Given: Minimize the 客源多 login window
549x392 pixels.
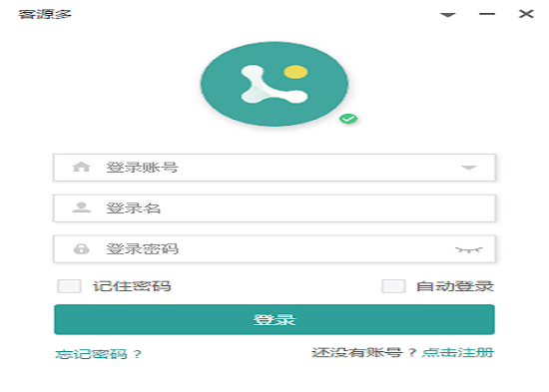Looking at the screenshot, I should point(487,14).
